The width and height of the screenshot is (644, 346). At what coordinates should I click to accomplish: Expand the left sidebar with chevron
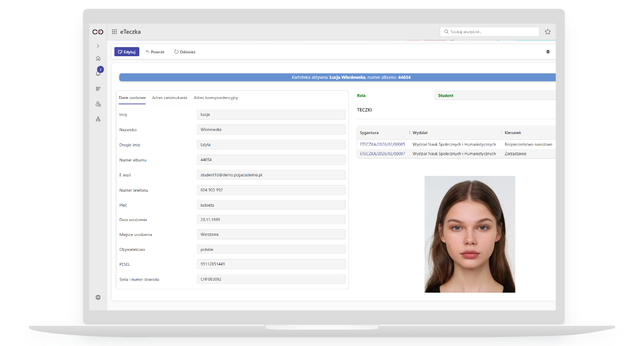point(98,46)
